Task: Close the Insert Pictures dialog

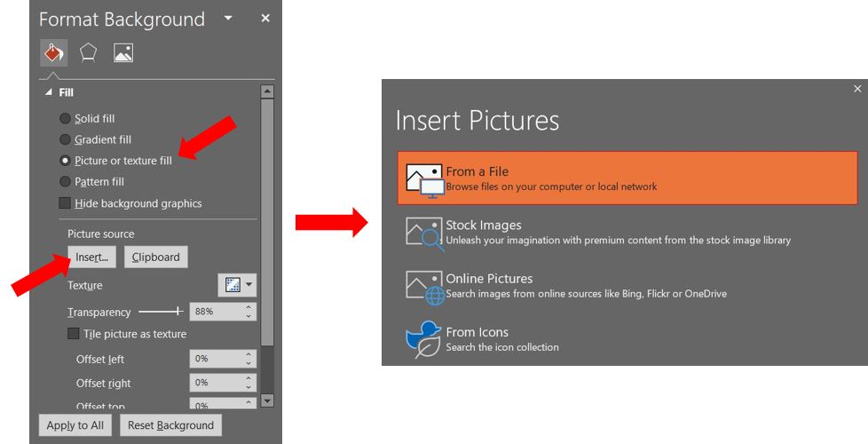Action: (857, 89)
